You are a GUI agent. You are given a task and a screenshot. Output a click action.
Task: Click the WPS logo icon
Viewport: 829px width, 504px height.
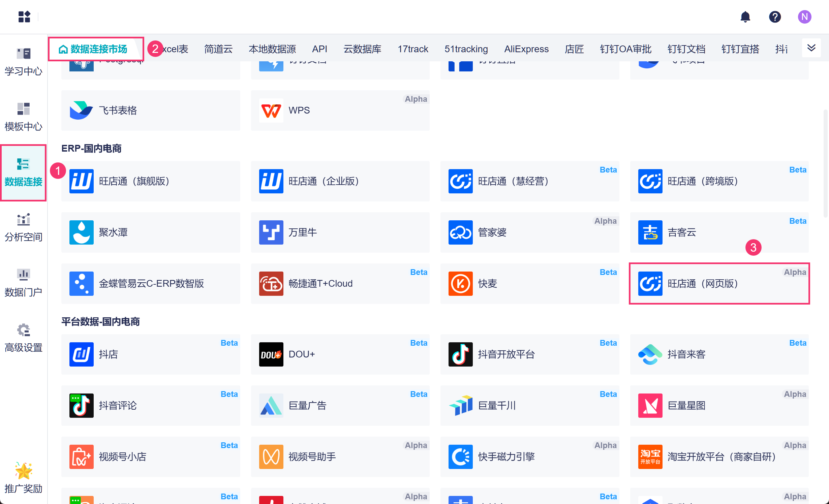pos(271,110)
